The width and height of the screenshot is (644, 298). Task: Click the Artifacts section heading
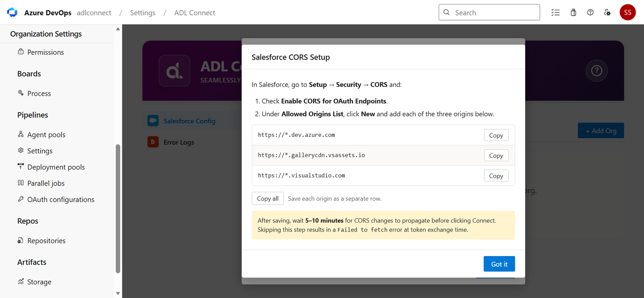[32, 262]
